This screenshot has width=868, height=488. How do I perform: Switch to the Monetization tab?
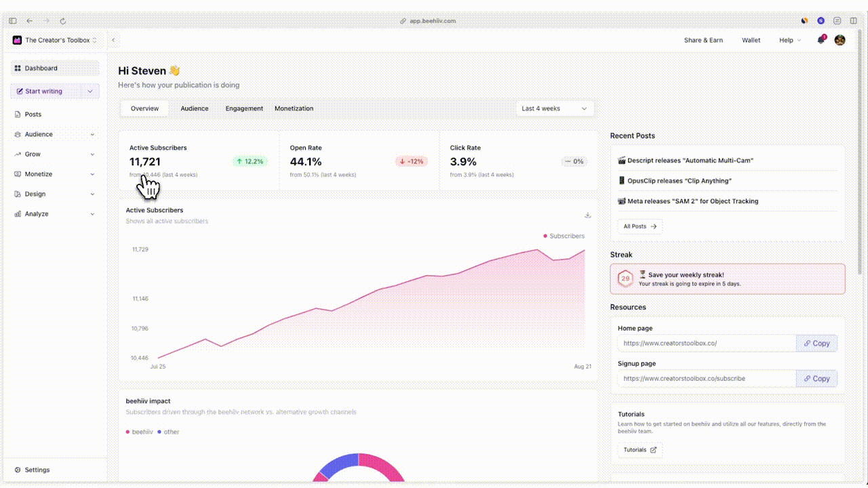click(294, 108)
